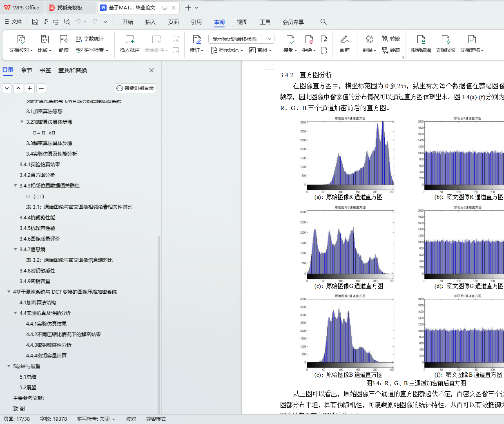Jump to 4.4.3密钥敏感性分析 in outline

click(x=49, y=345)
